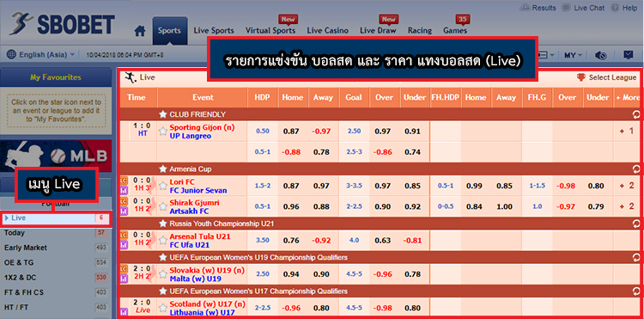Open the Results icon link
The image size is (644, 319).
click(525, 8)
